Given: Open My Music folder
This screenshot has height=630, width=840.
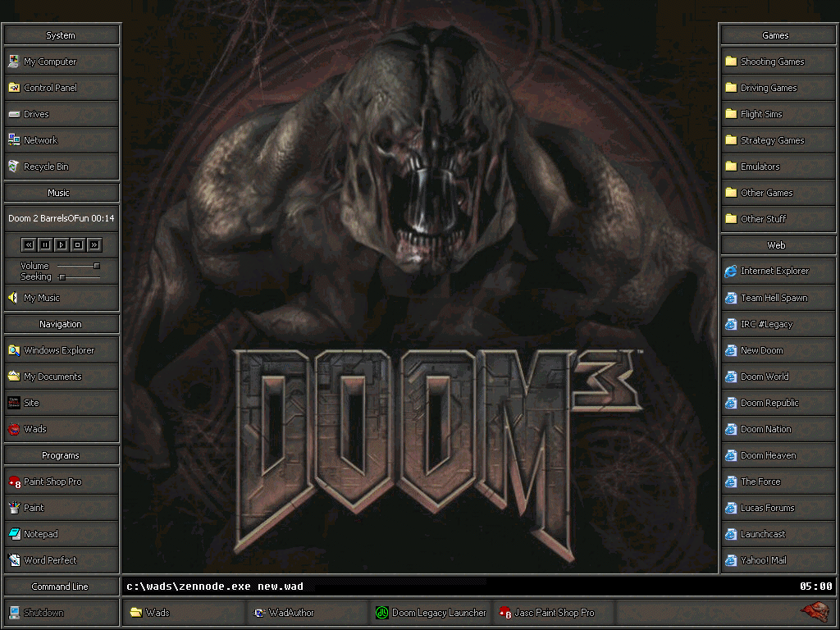Looking at the screenshot, I should tap(62, 298).
